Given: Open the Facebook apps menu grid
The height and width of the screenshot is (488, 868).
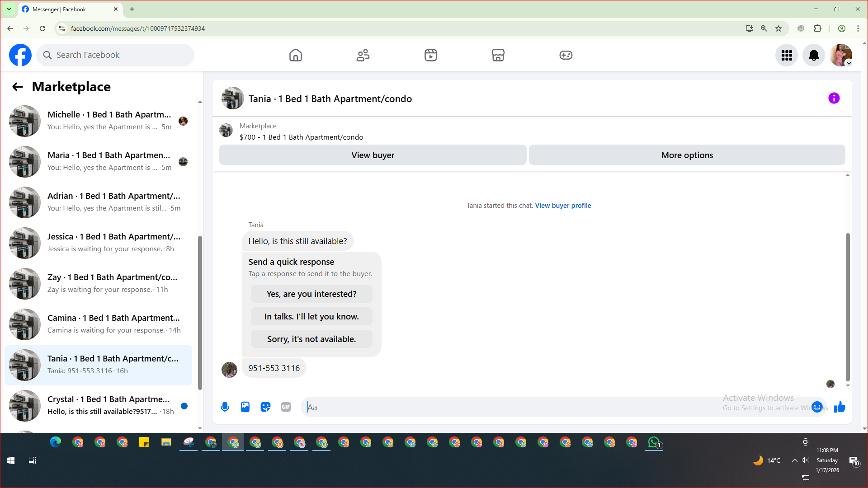Looking at the screenshot, I should click(787, 55).
